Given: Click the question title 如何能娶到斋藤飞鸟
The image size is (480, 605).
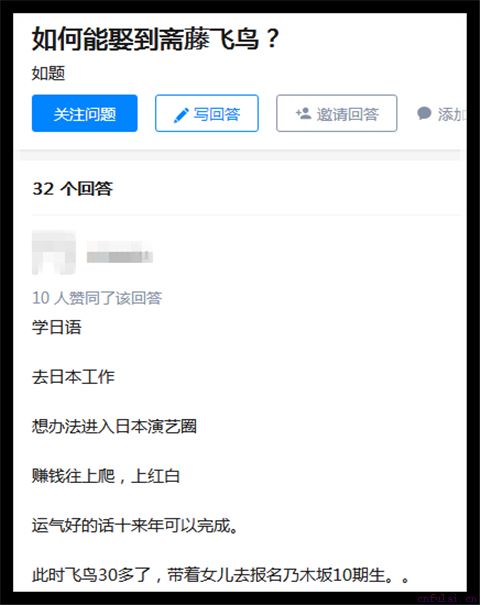Looking at the screenshot, I should (x=155, y=39).
